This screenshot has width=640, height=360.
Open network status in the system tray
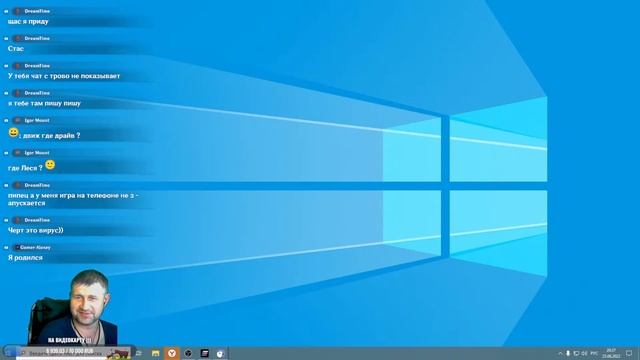pos(576,353)
